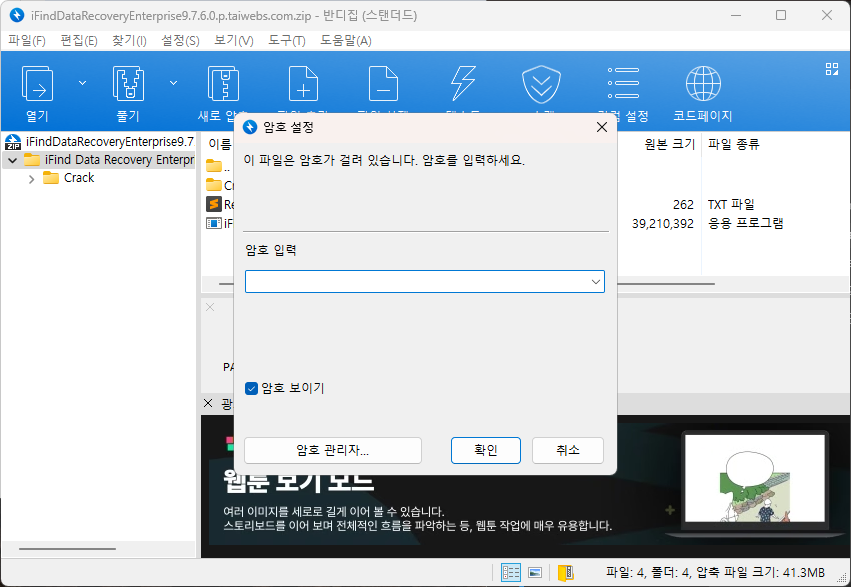Click the 원본 크기 column header
Image resolution: width=851 pixels, height=587 pixels.
point(669,144)
